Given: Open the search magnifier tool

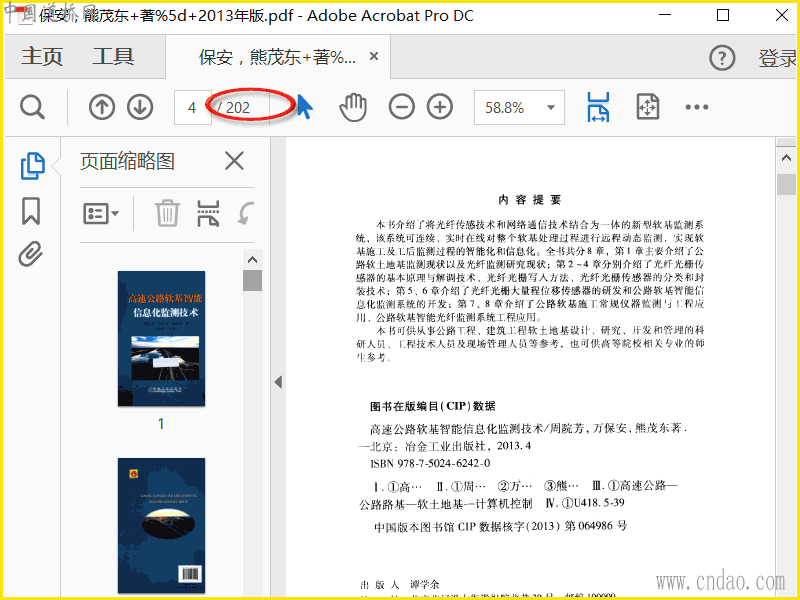Looking at the screenshot, I should click(32, 108).
